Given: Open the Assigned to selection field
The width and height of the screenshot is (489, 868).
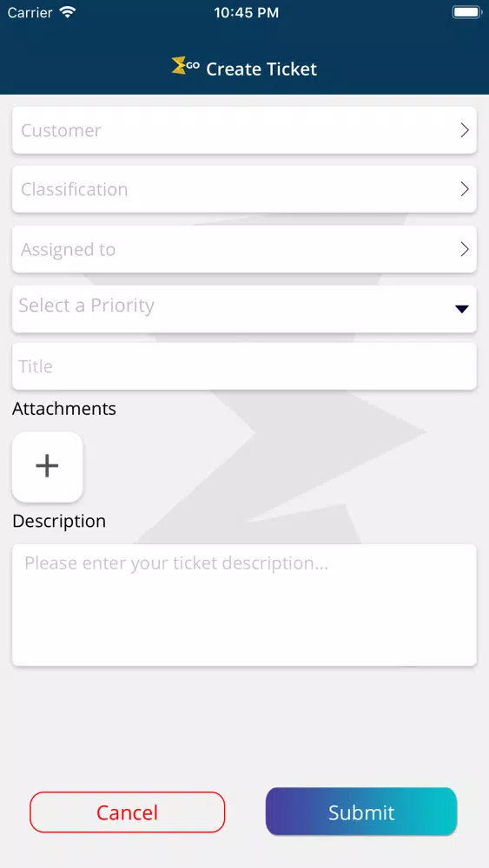Looking at the screenshot, I should 244,249.
